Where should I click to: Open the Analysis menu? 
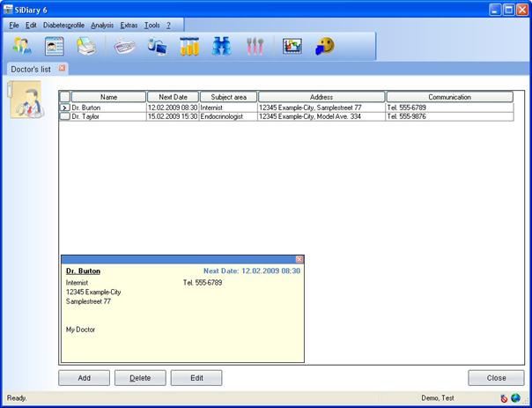(102, 26)
